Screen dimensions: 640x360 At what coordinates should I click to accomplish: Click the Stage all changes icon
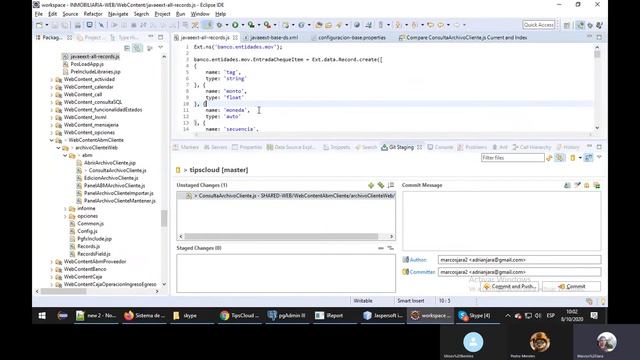[381, 185]
